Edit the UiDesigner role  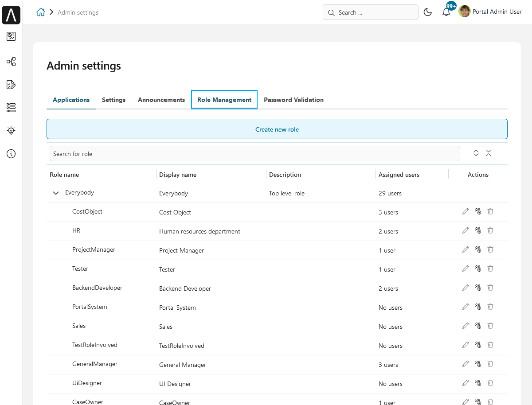pyautogui.click(x=465, y=383)
